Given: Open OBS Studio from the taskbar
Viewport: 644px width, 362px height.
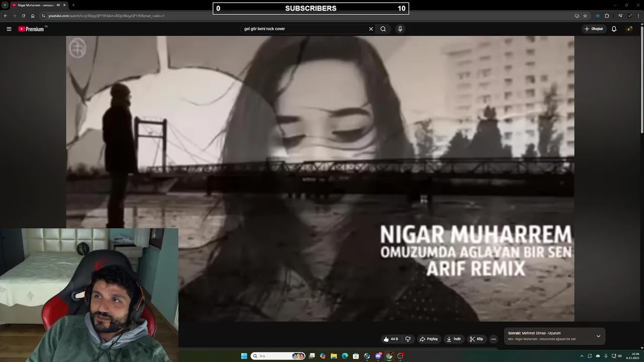Looking at the screenshot, I should 400,356.
